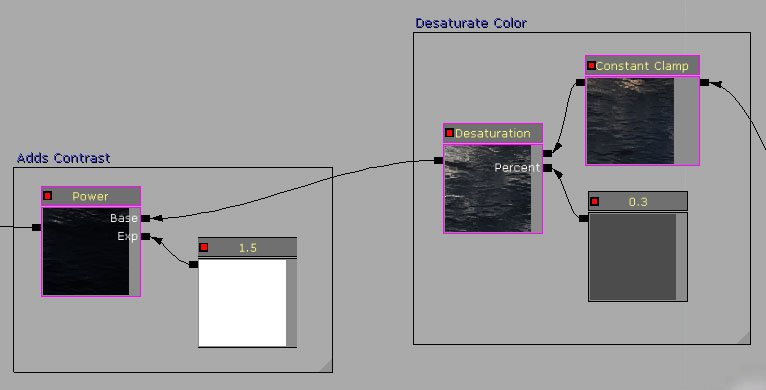Image resolution: width=766 pixels, height=390 pixels.
Task: Click the Desaturation node preview thumbnail
Action: click(x=488, y=188)
